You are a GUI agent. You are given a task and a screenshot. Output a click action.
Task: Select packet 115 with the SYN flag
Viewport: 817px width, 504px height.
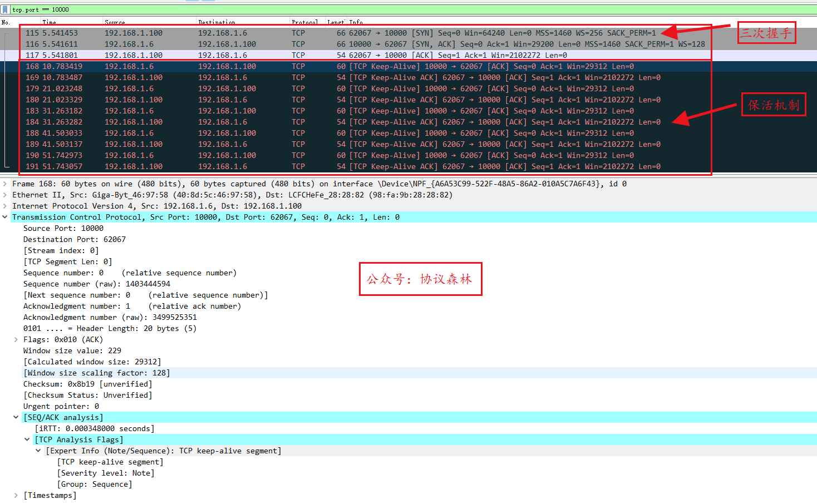point(408,33)
